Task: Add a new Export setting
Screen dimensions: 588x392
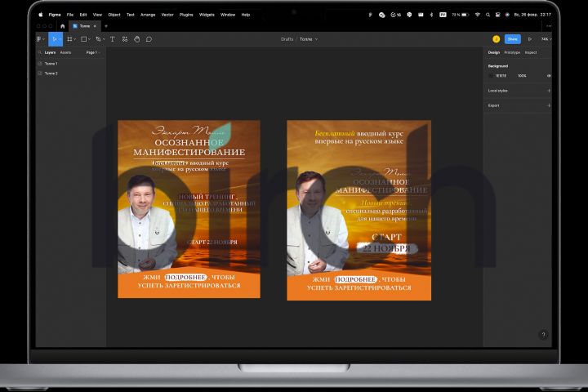Action: tap(549, 105)
